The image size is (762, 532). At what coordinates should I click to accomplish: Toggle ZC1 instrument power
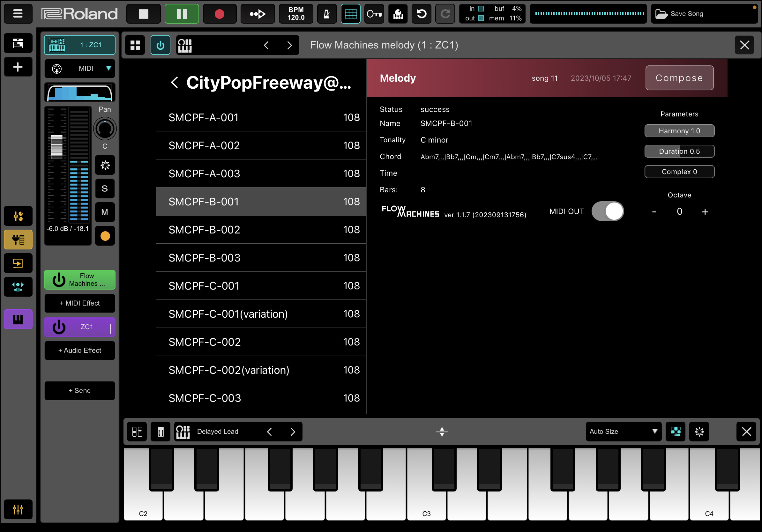point(59,327)
